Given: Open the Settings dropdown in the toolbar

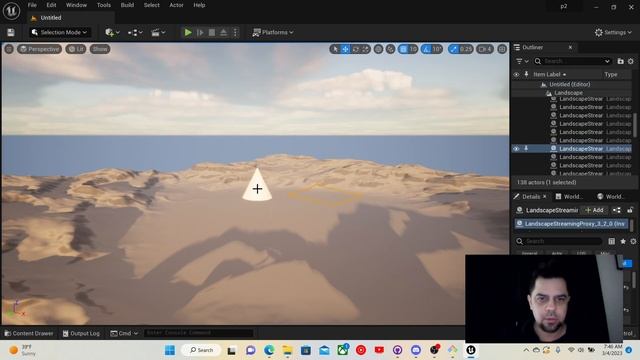Looking at the screenshot, I should (x=613, y=32).
